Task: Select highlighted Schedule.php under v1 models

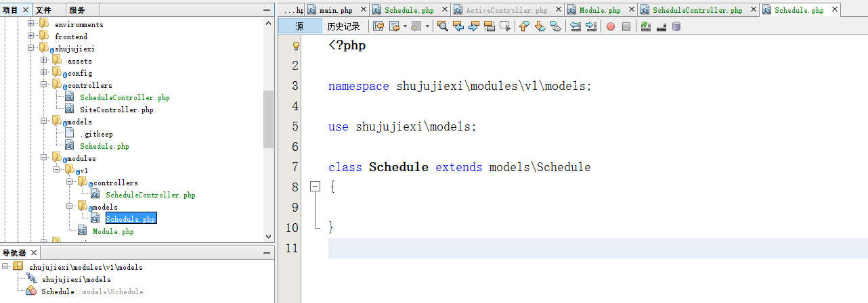Action: pyautogui.click(x=131, y=219)
